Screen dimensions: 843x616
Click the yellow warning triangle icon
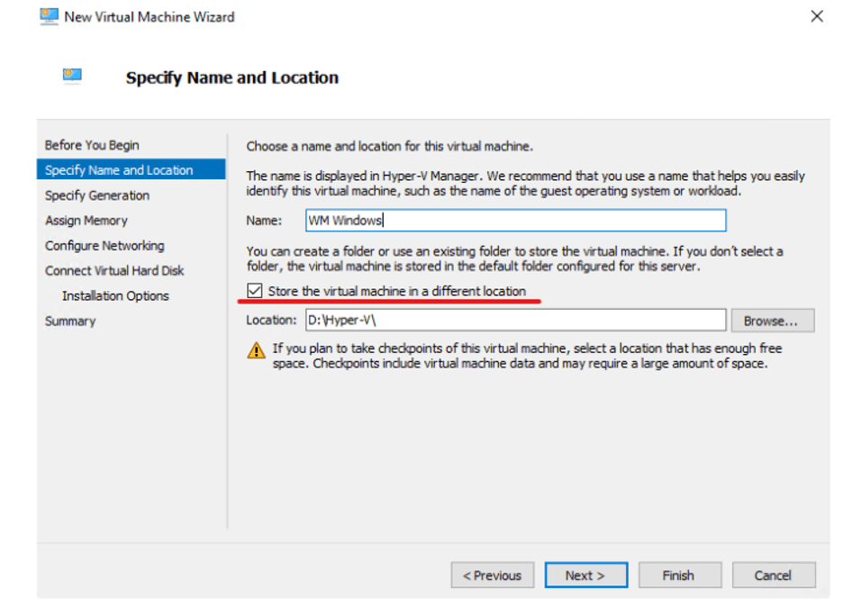tap(257, 349)
